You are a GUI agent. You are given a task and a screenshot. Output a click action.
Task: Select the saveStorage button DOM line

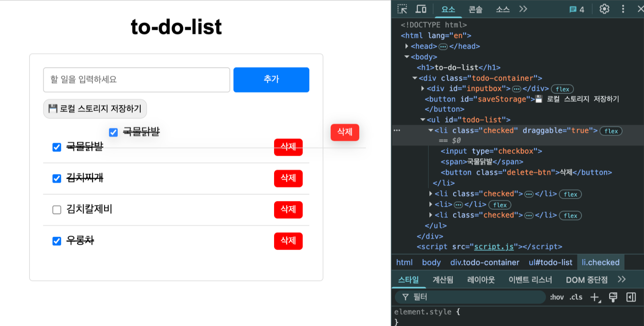coord(522,104)
